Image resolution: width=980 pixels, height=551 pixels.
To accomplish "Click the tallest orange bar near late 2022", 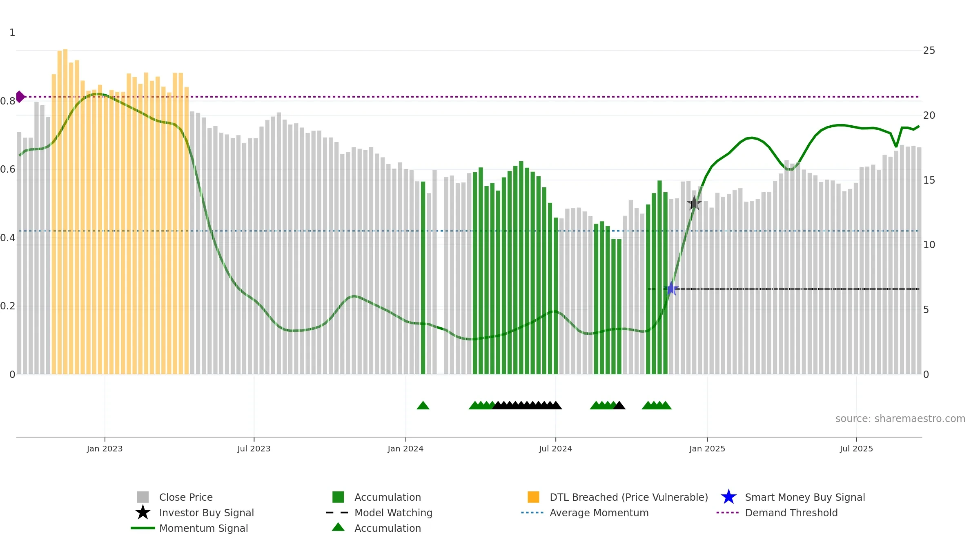I will point(65,211).
